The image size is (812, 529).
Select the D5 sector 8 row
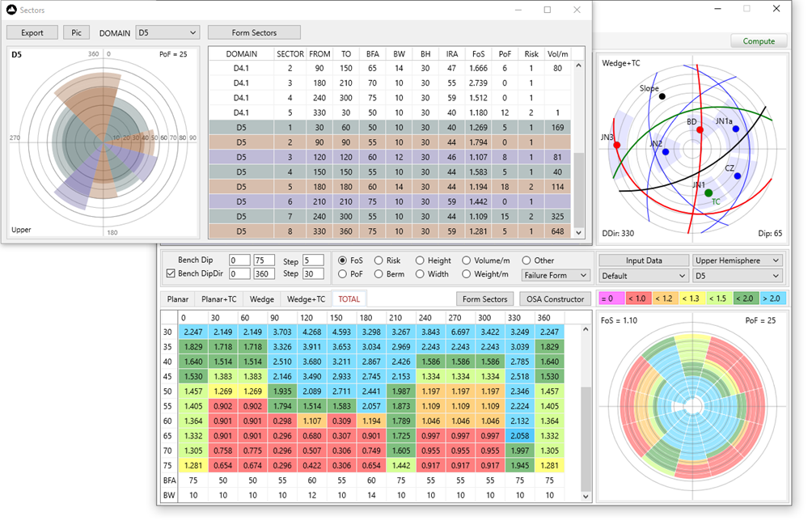pos(391,231)
